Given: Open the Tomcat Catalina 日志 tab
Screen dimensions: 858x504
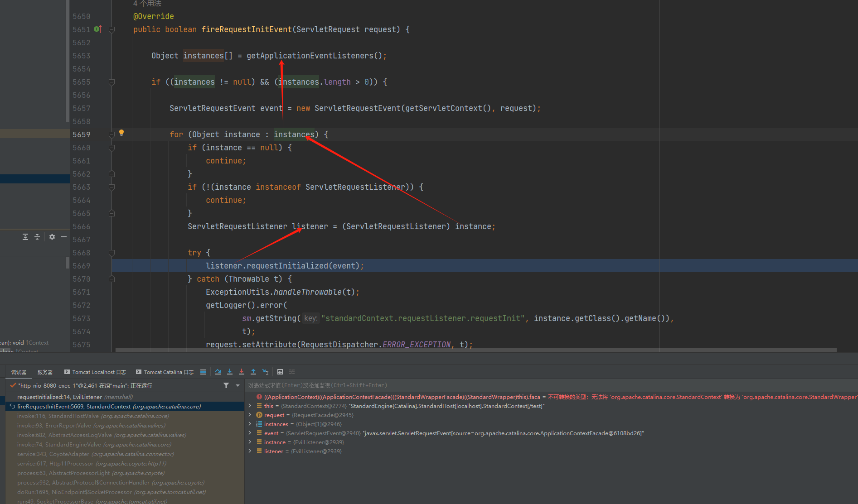Looking at the screenshot, I should 165,372.
